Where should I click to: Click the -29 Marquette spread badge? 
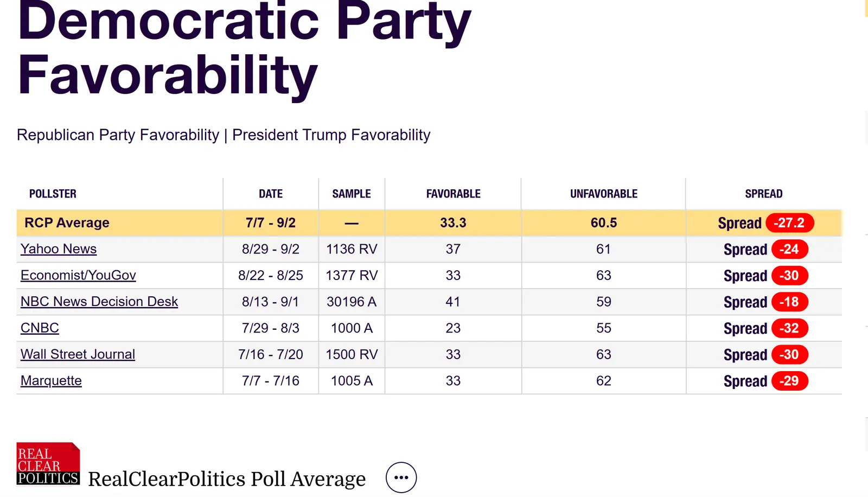(789, 381)
